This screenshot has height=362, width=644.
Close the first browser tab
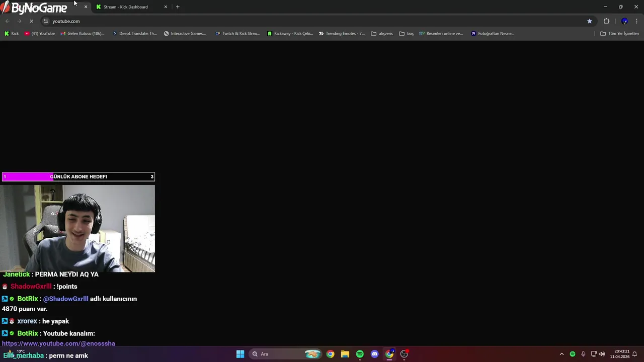(x=86, y=7)
